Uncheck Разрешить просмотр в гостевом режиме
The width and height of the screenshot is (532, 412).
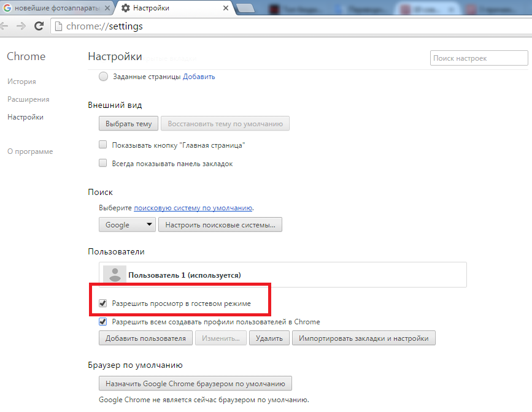click(103, 303)
